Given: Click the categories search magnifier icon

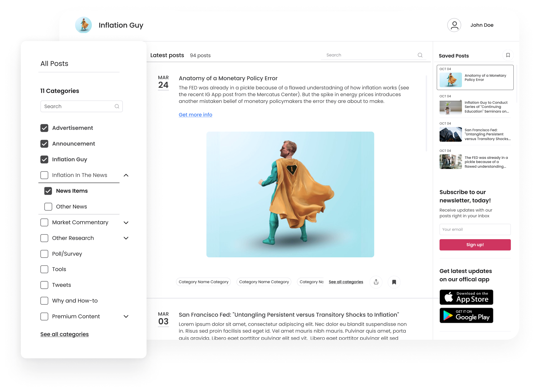Looking at the screenshot, I should coord(117,106).
